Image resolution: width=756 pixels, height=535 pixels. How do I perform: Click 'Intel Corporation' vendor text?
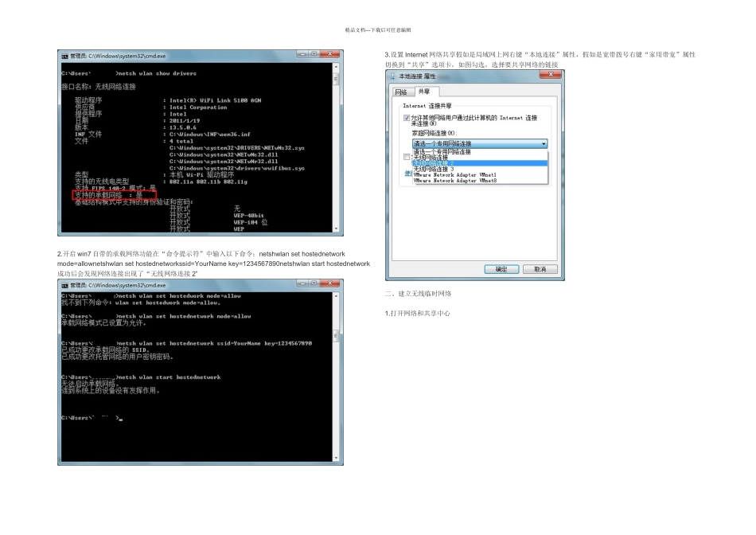point(198,107)
